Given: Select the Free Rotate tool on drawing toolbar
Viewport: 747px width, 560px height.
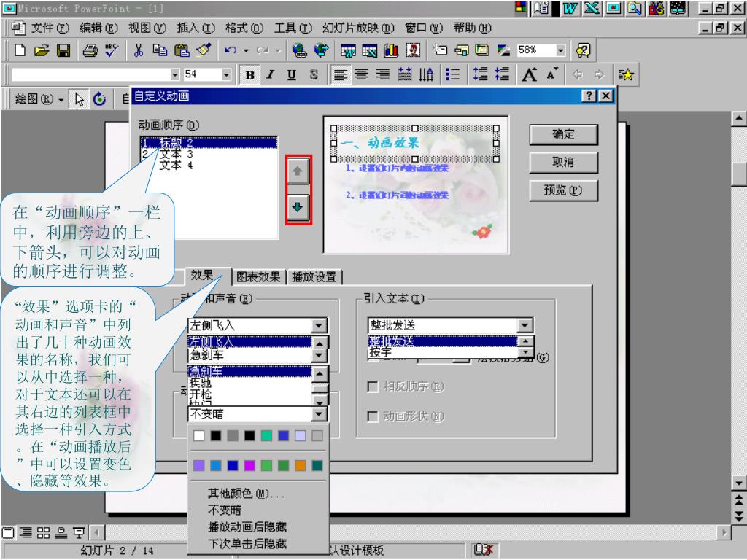Looking at the screenshot, I should tap(99, 99).
